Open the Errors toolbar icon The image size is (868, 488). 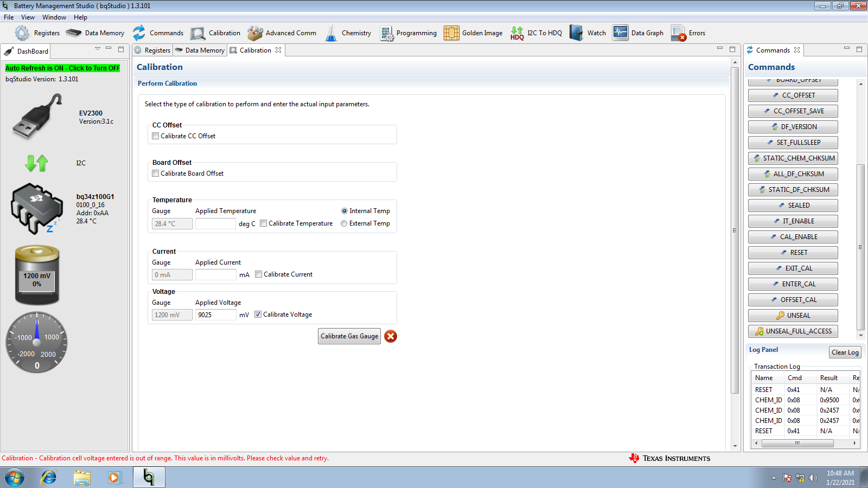pyautogui.click(x=678, y=33)
